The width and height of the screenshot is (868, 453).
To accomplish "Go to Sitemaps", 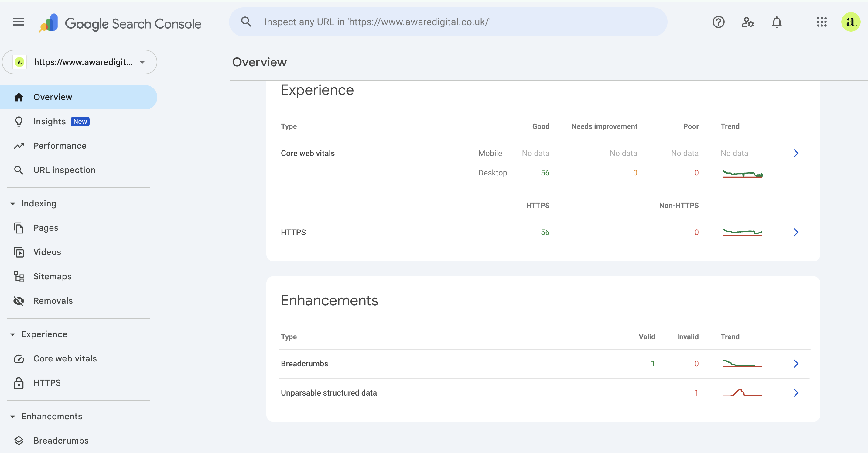I will click(x=79, y=277).
